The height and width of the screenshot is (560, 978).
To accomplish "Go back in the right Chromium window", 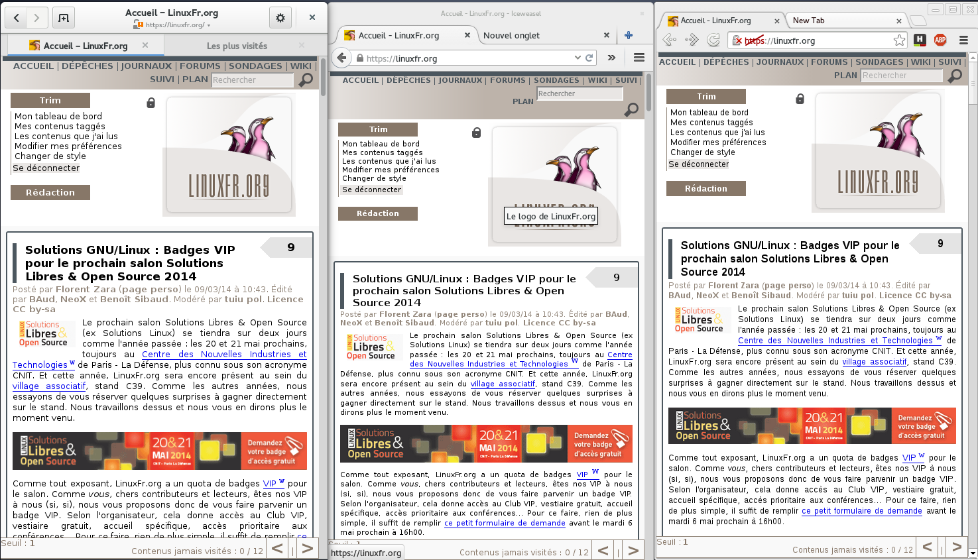I will [670, 40].
